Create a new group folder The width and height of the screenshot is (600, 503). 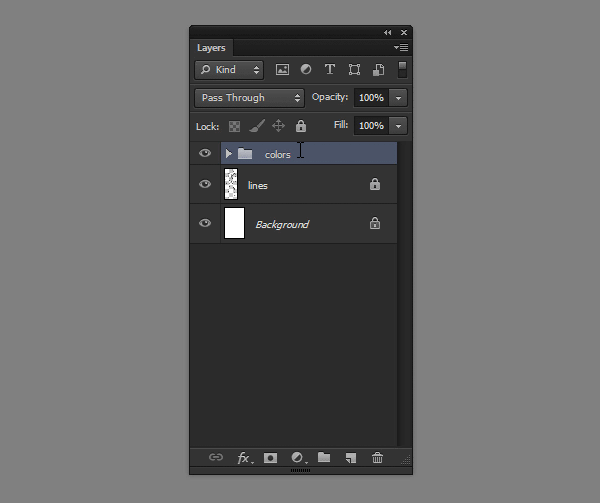pos(324,458)
